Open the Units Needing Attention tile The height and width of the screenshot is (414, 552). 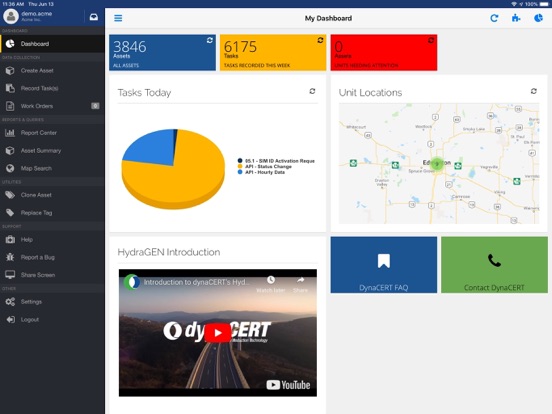tap(384, 52)
